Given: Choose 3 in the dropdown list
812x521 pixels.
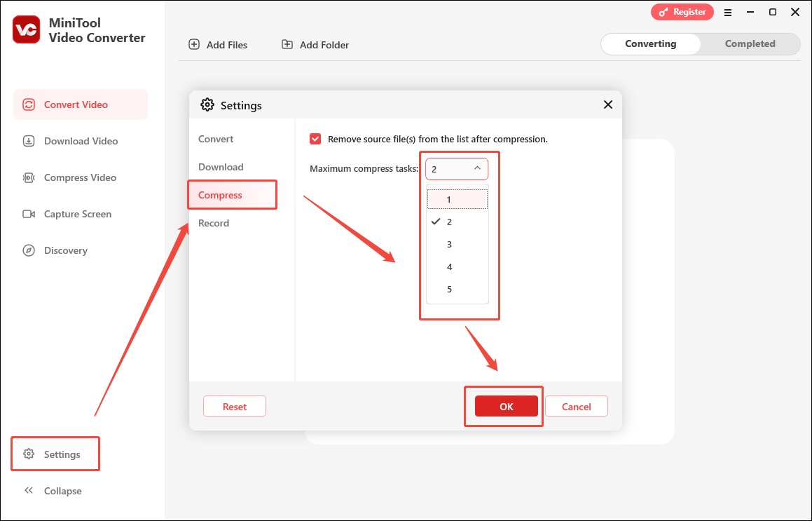Looking at the screenshot, I should coord(457,244).
